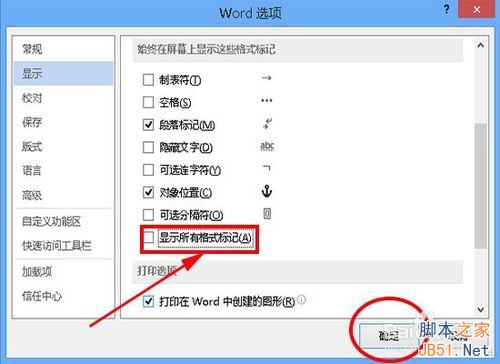Viewport: 500px width, 364px height.
Task: Click the space dots symbol
Action: click(x=267, y=100)
